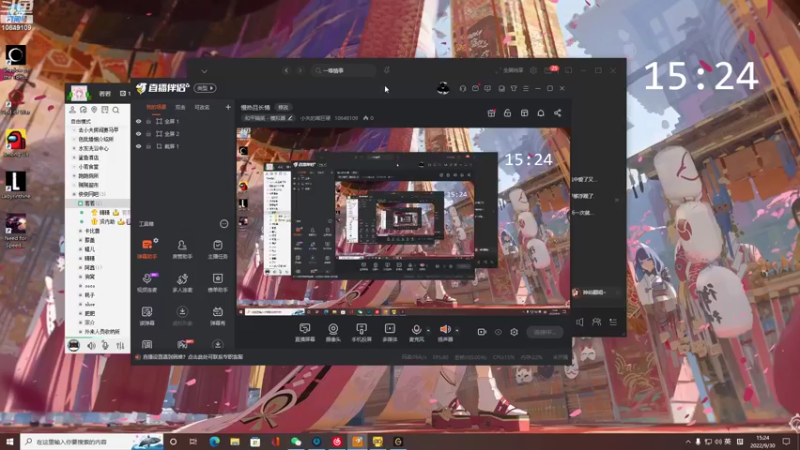The image size is (800, 450).
Task: Toggle lock on source 全屏 1
Action: (148, 121)
